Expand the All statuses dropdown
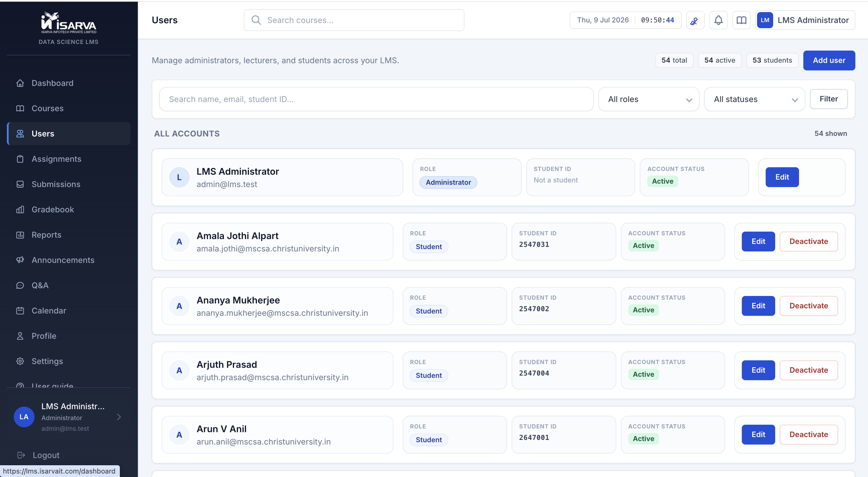This screenshot has width=868, height=477. pos(754,99)
